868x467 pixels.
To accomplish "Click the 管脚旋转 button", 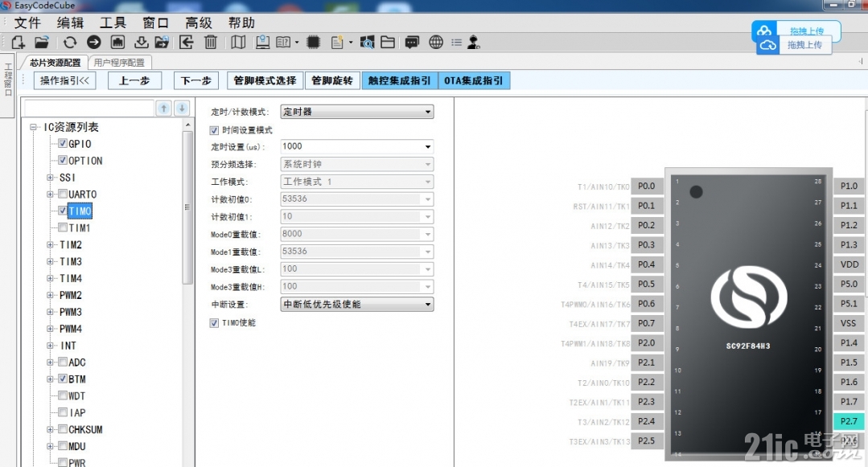I will pos(331,81).
